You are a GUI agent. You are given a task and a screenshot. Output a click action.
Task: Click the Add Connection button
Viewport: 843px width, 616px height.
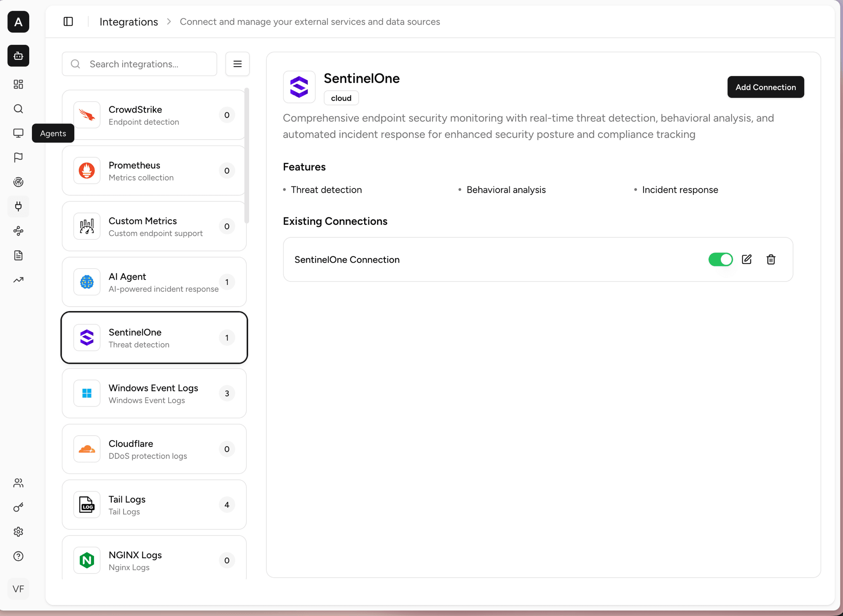765,87
